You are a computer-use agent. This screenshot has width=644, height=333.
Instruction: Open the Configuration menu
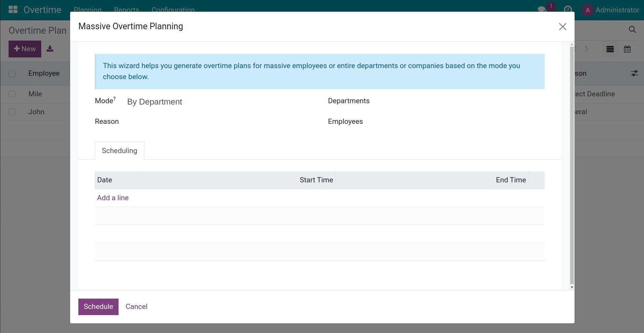pyautogui.click(x=173, y=10)
